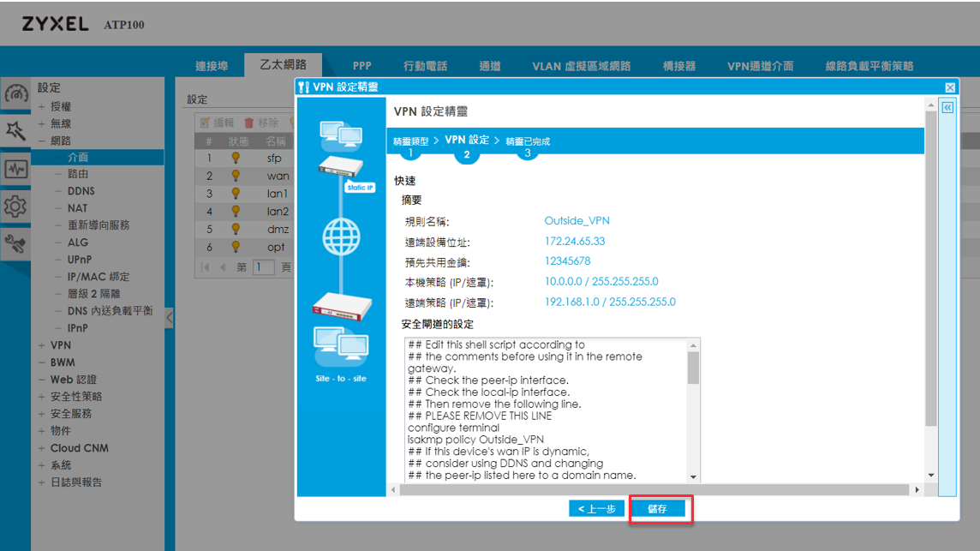Click the 儲存 save button

coord(658,508)
